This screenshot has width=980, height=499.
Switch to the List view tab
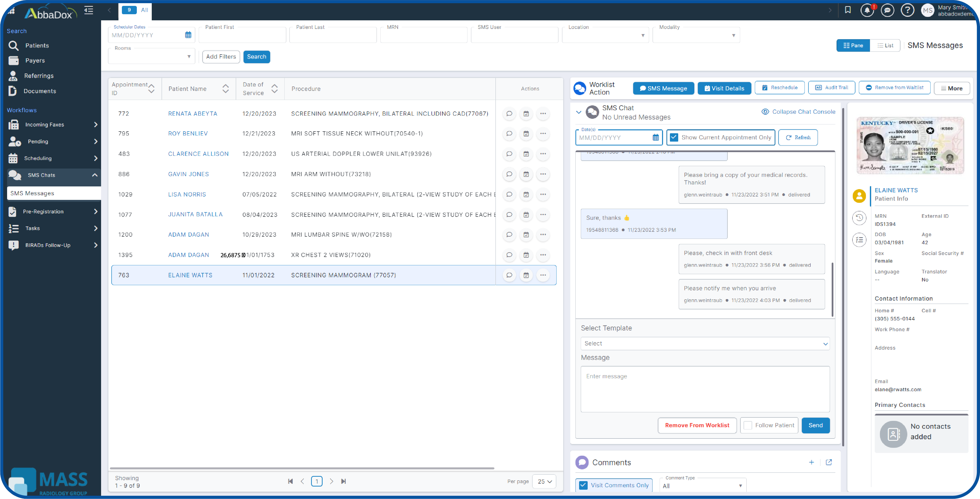pyautogui.click(x=885, y=45)
